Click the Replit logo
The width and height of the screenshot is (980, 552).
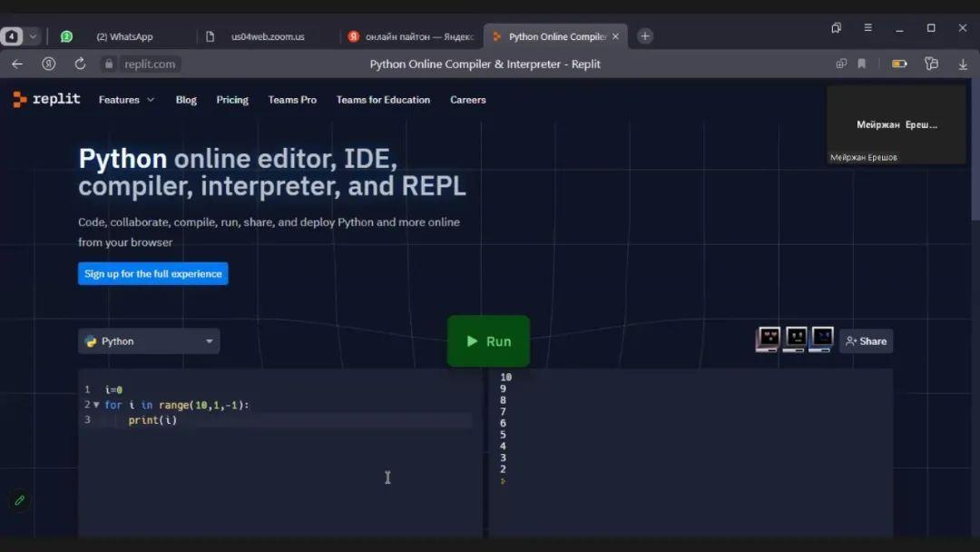click(47, 99)
